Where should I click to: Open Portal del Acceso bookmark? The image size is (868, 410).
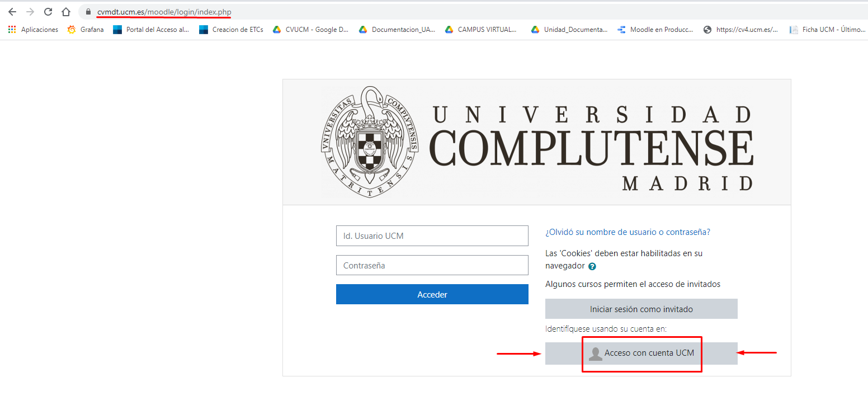151,30
